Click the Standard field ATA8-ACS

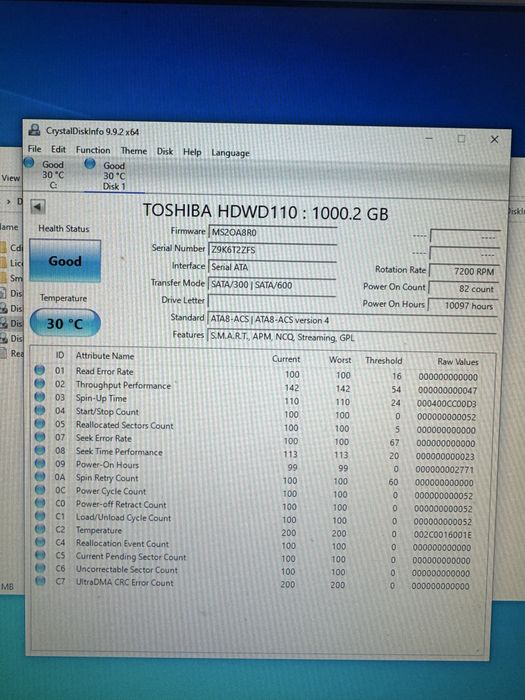352,320
